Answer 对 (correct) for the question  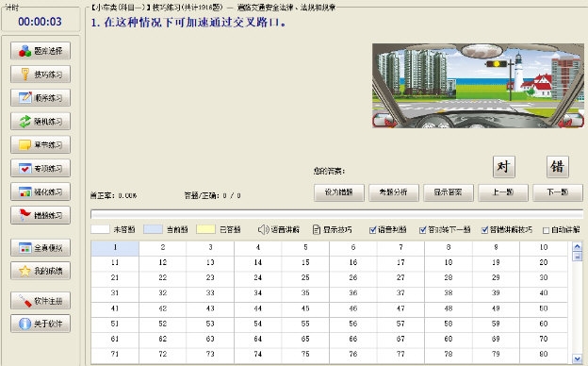coord(503,166)
